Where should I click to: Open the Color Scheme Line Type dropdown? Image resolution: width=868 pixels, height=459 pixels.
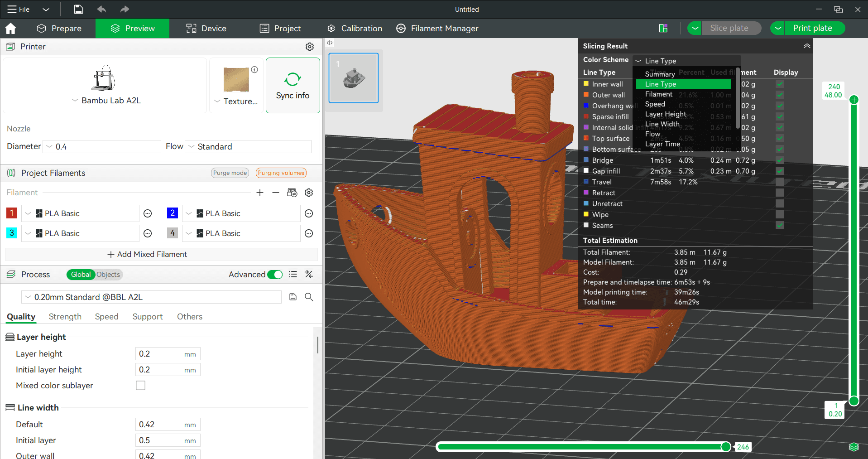pyautogui.click(x=686, y=61)
